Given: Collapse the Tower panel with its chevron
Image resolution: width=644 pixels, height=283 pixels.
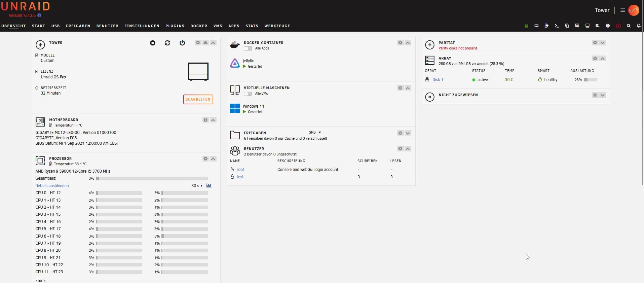Looking at the screenshot, I should 213,43.
